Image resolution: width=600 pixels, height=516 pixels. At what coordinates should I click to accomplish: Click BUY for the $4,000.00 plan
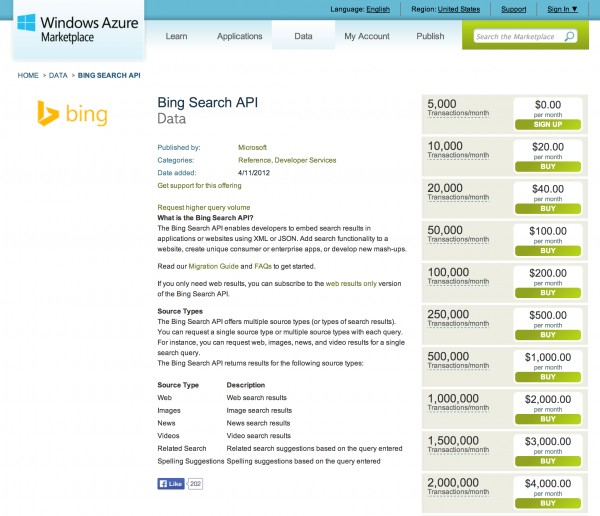(x=548, y=503)
